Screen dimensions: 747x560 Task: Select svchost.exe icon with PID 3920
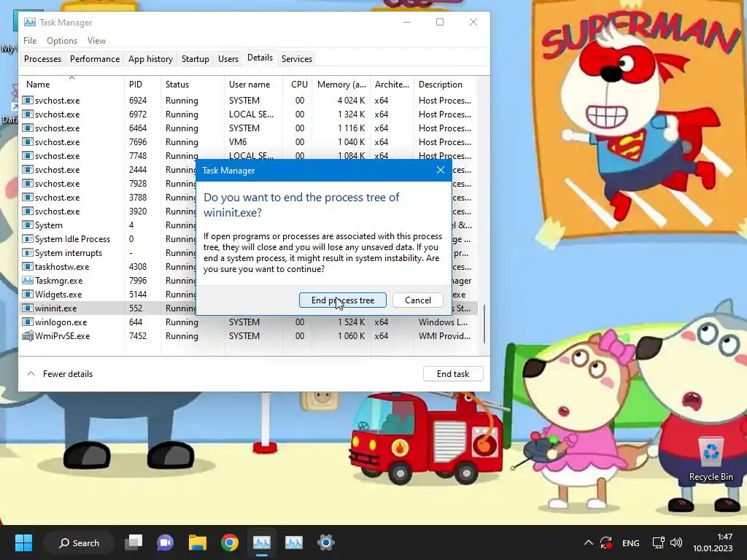tap(28, 211)
